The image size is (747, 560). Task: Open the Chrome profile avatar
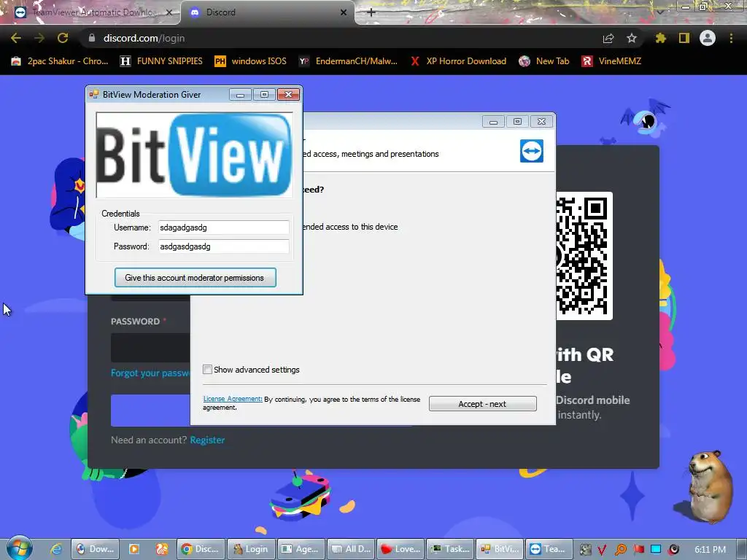[x=708, y=38]
